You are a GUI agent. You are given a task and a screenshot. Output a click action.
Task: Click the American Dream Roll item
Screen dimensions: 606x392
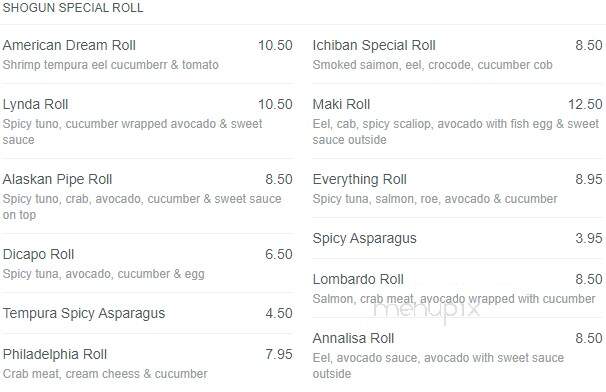[x=147, y=54]
